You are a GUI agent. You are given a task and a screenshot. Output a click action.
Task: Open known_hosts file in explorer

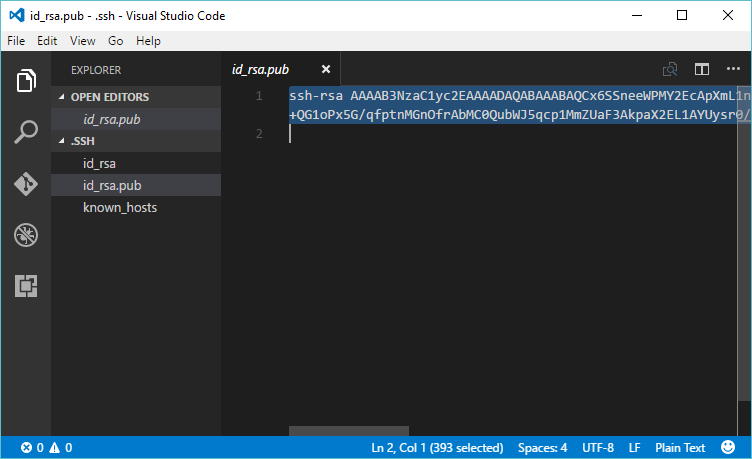(119, 207)
